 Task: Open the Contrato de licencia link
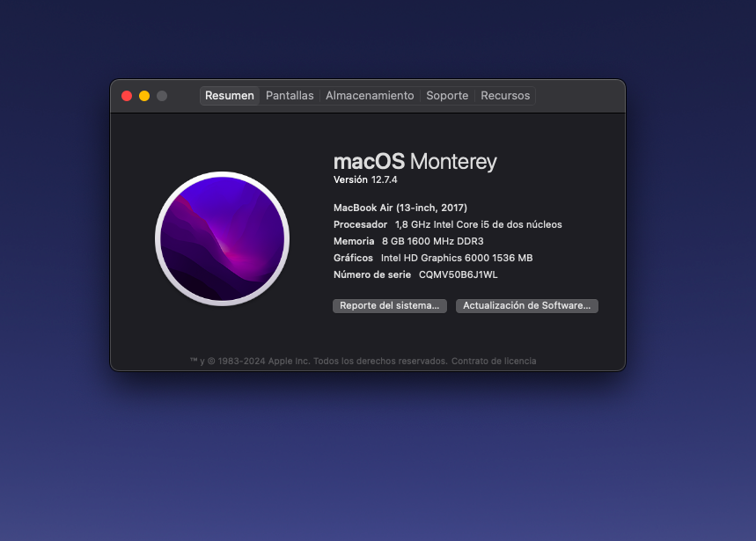coord(494,362)
